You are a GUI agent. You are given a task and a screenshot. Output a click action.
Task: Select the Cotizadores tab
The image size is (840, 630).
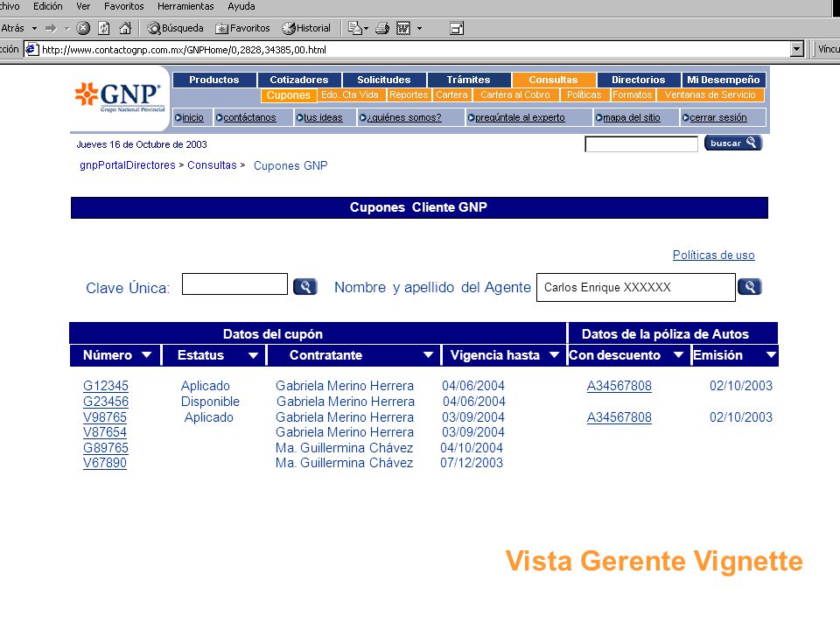tap(299, 80)
